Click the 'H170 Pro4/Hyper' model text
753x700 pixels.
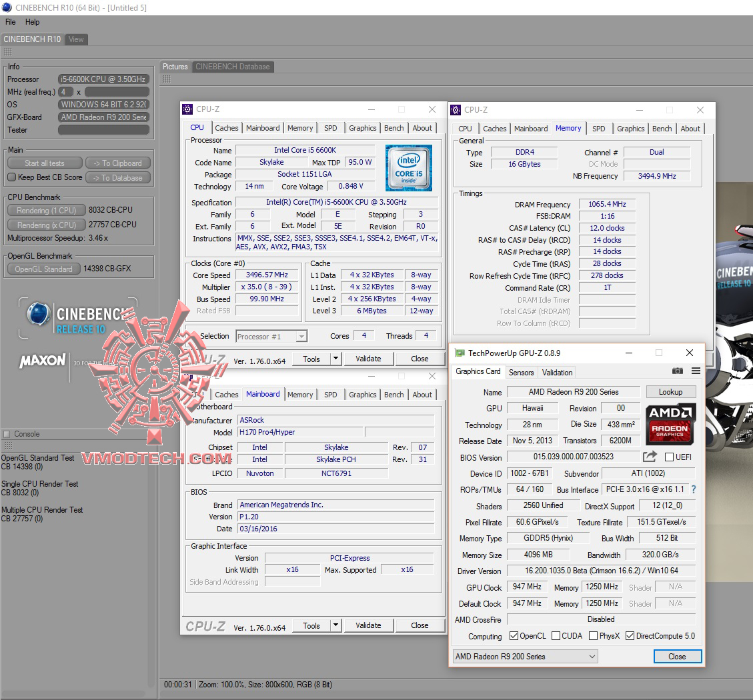pos(267,432)
